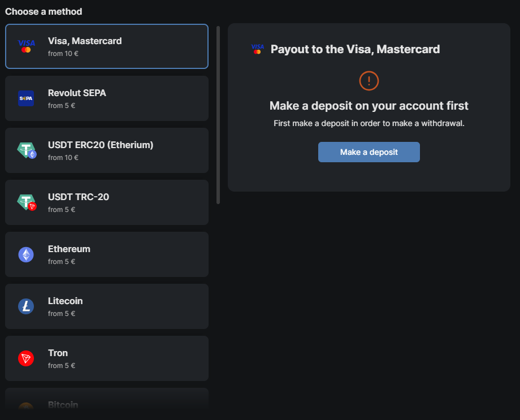Click the Visa Mastercard card logo icon
520x420 pixels.
(26, 46)
